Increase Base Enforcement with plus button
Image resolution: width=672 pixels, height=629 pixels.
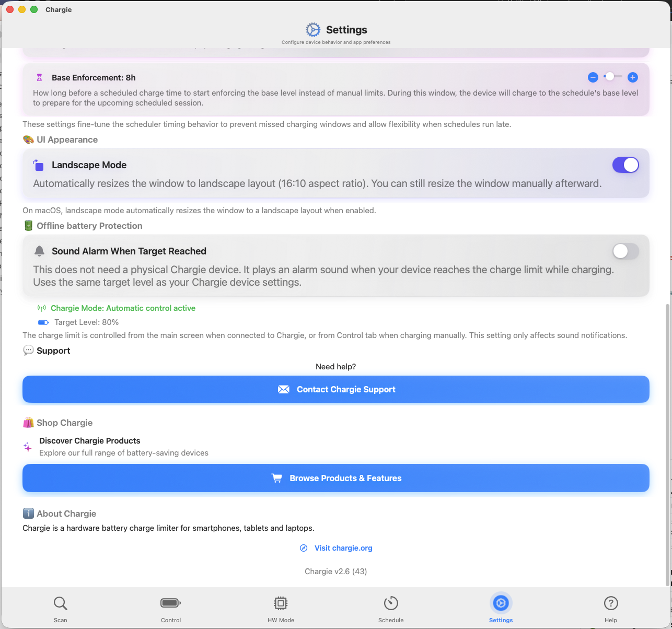632,77
